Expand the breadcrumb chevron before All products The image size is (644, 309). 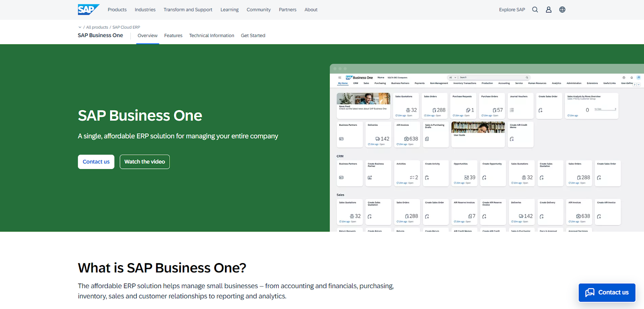[80, 27]
